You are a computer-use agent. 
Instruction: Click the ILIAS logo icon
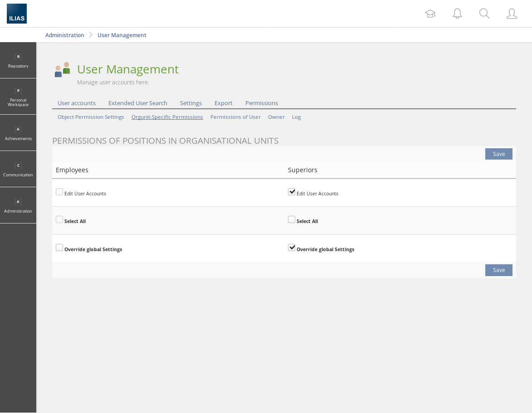(x=17, y=14)
